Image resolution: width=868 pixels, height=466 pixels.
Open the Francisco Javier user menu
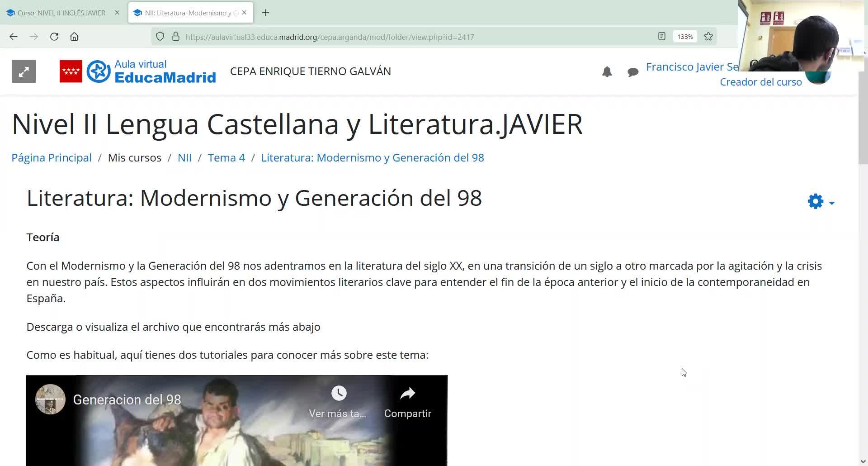pos(692,67)
